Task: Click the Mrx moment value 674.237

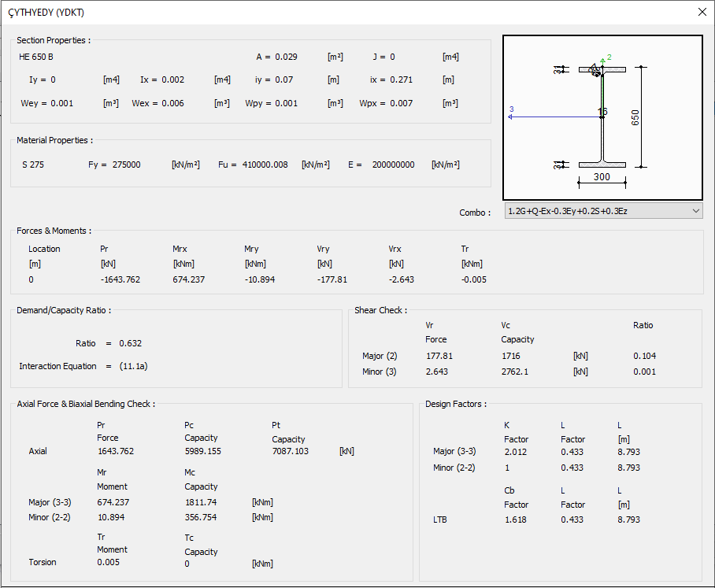Action: tap(188, 279)
